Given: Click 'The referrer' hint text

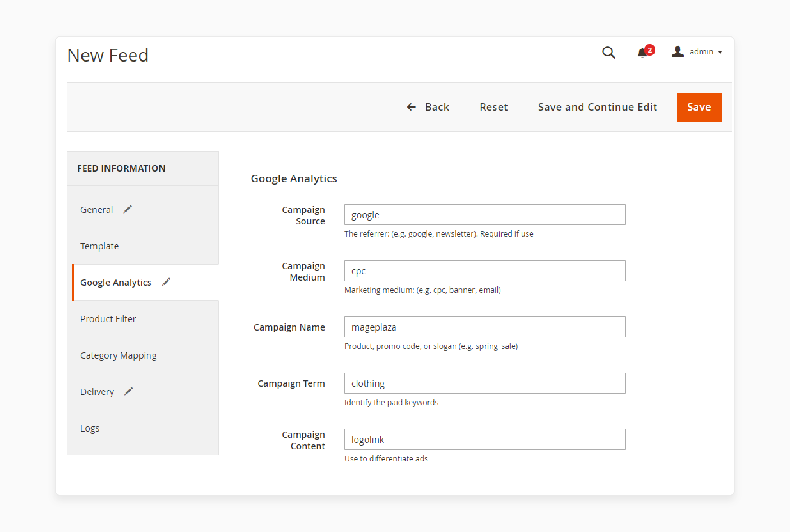Looking at the screenshot, I should [x=439, y=234].
